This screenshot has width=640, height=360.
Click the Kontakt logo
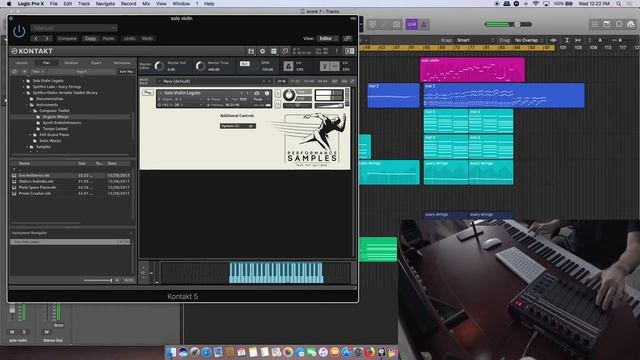[32, 51]
